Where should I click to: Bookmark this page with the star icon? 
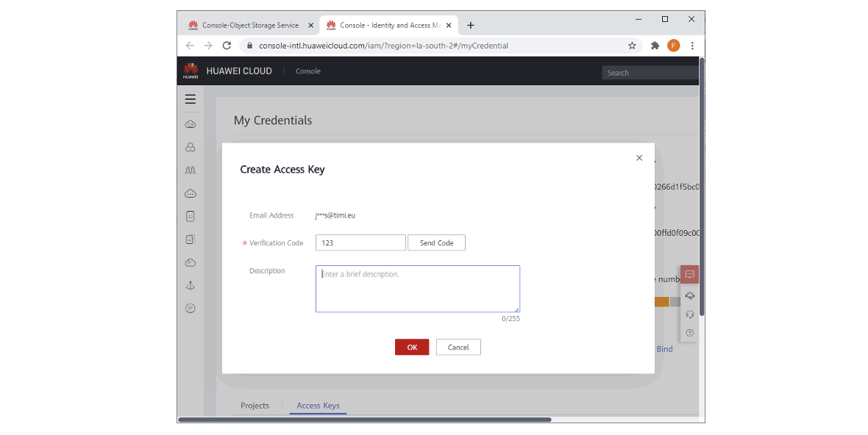pyautogui.click(x=632, y=46)
